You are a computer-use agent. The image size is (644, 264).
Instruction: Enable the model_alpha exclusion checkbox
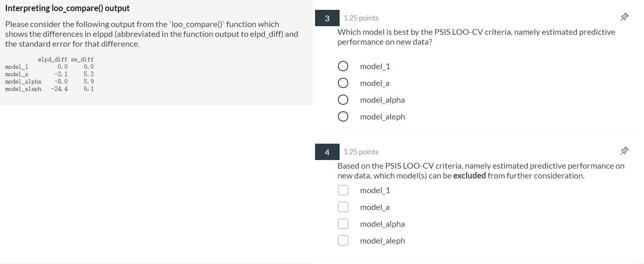pos(343,224)
